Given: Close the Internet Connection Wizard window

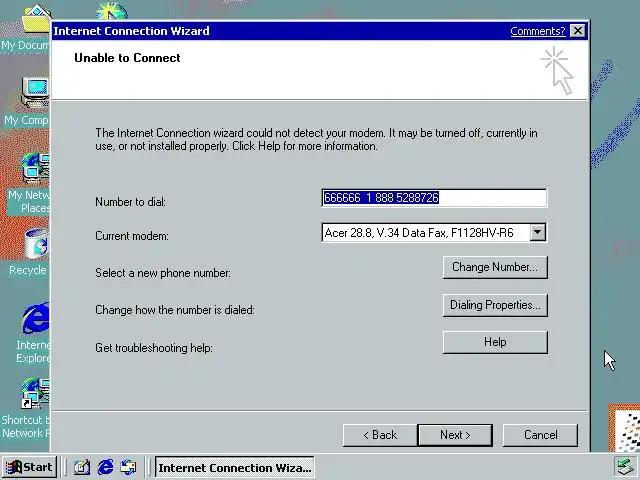Looking at the screenshot, I should pyautogui.click(x=577, y=31).
